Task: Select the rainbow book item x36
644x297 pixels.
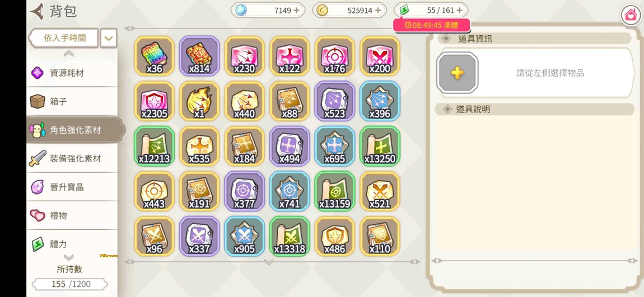Action: 154,56
